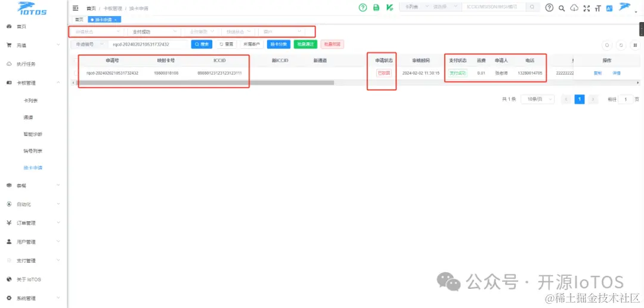The image size is (644, 308).
Task: Open the round column grid settings button
Action: tap(635, 45)
